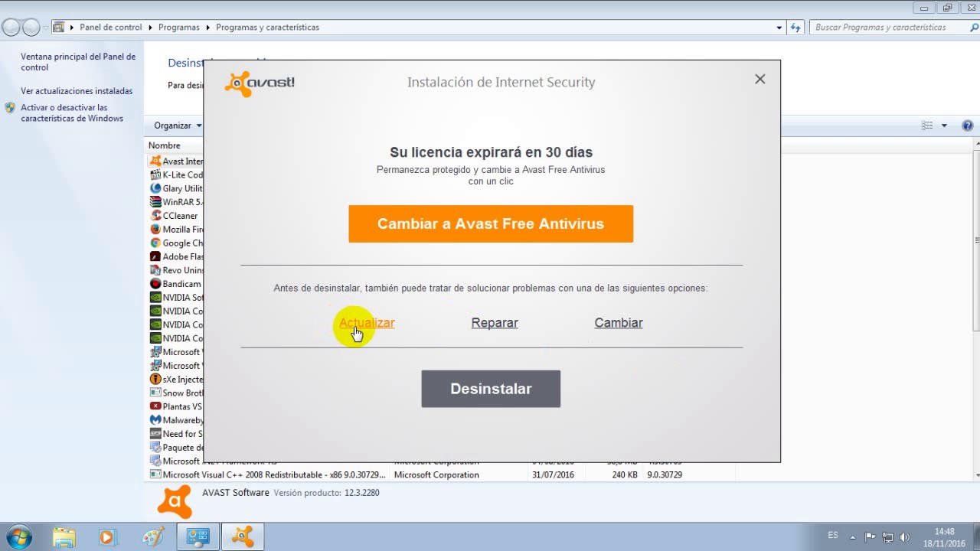
Task: Go back with the Explorer back arrow
Action: 11,28
